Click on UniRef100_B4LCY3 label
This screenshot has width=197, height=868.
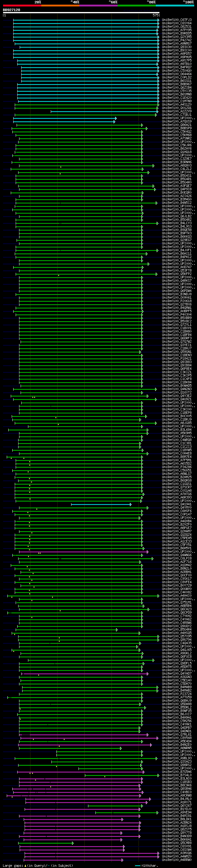[177, 223]
